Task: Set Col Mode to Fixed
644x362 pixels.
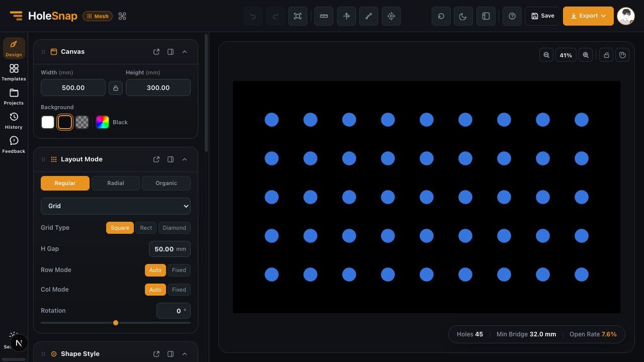Action: (179, 290)
